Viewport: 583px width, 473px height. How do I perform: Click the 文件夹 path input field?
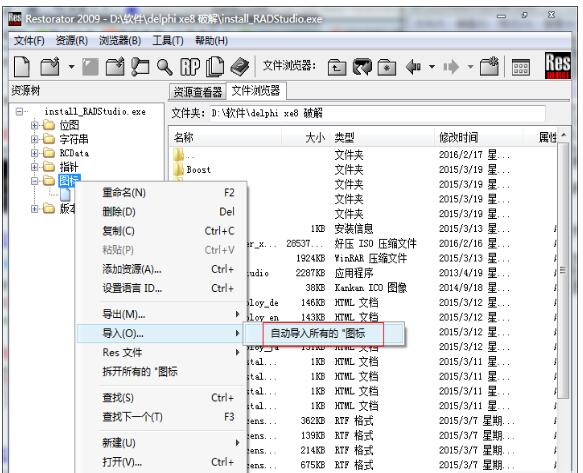click(377, 113)
